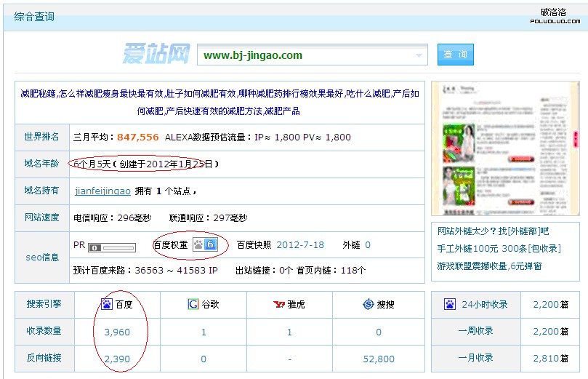Click the PR rank bar indicator
The image size is (588, 379).
point(111,247)
